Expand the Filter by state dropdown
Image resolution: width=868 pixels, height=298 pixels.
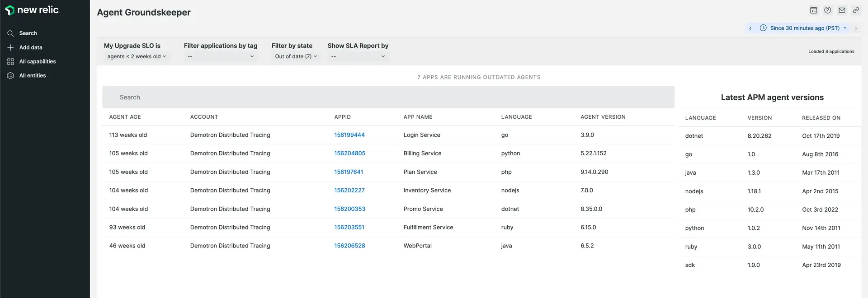coord(296,56)
